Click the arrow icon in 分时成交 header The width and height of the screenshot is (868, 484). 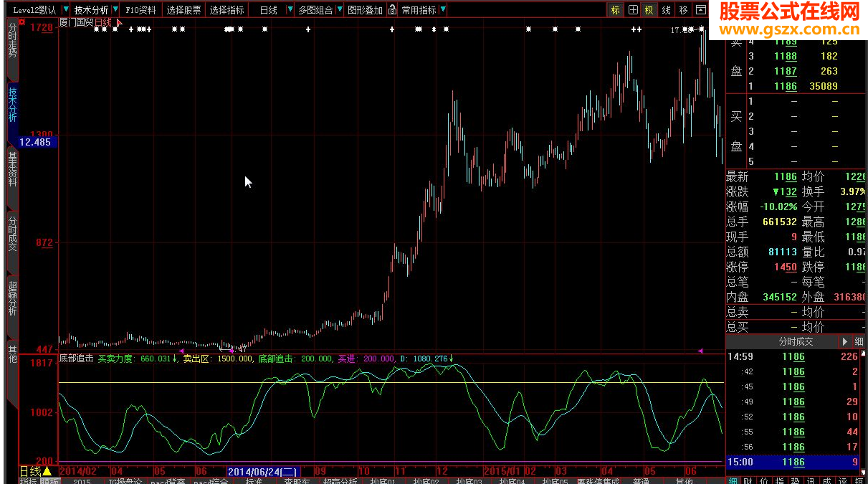pyautogui.click(x=846, y=342)
